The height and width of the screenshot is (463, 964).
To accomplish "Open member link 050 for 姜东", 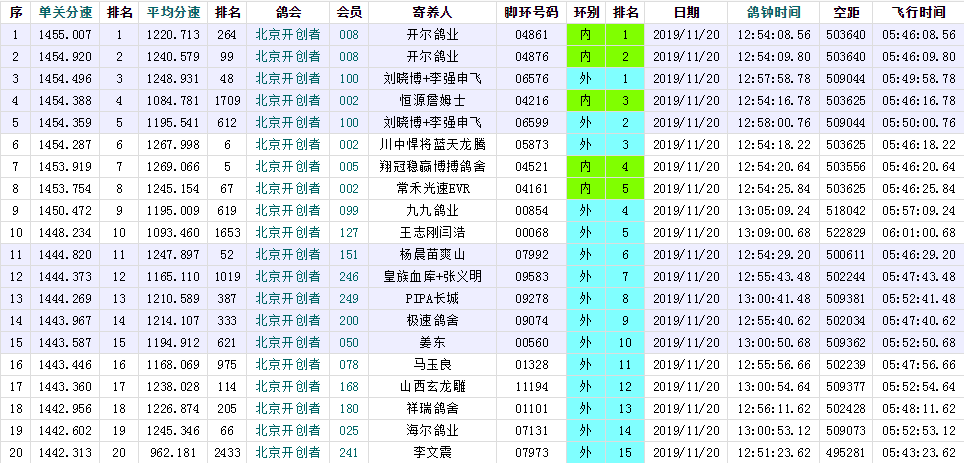I will click(x=349, y=342).
